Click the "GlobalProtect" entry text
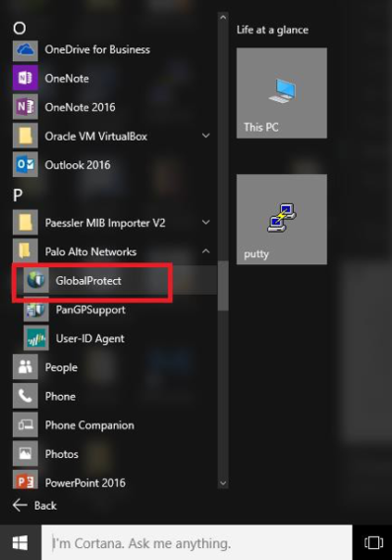Viewport: 392px width, 560px height. coord(88,281)
